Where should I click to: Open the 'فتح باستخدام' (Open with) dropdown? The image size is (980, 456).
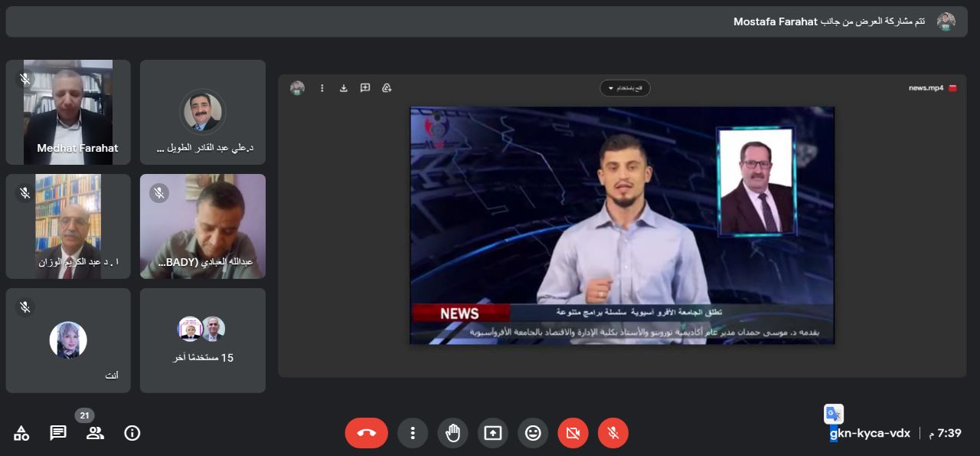[625, 88]
